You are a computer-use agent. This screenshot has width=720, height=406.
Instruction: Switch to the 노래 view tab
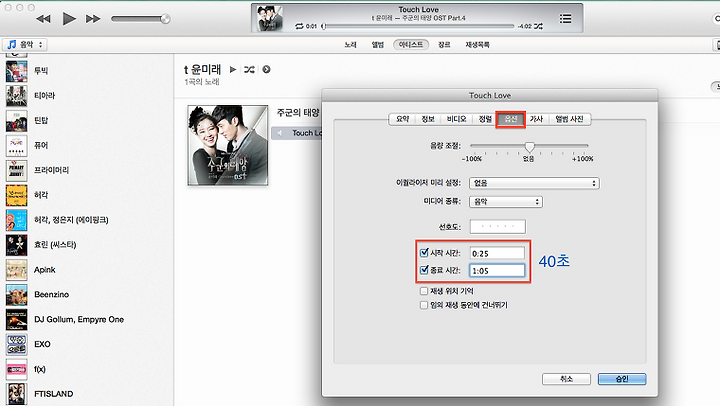click(350, 45)
